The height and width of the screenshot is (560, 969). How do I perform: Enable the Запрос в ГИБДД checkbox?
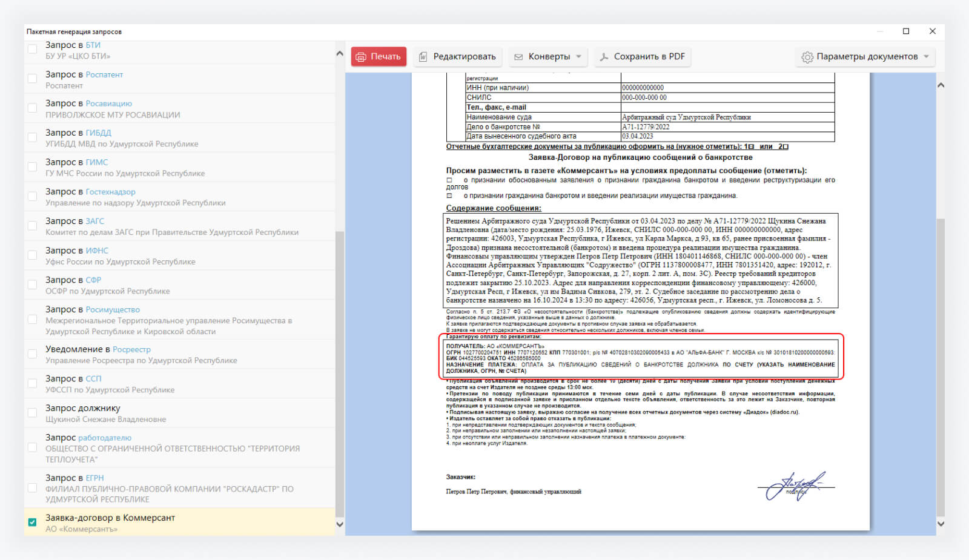33,137
